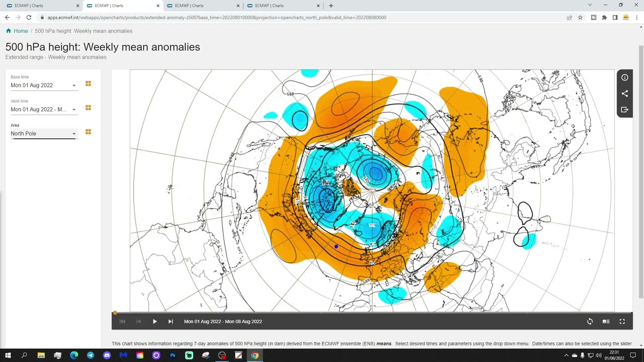Click the date range label in player bar
This screenshot has height=362, width=644.
[223, 321]
